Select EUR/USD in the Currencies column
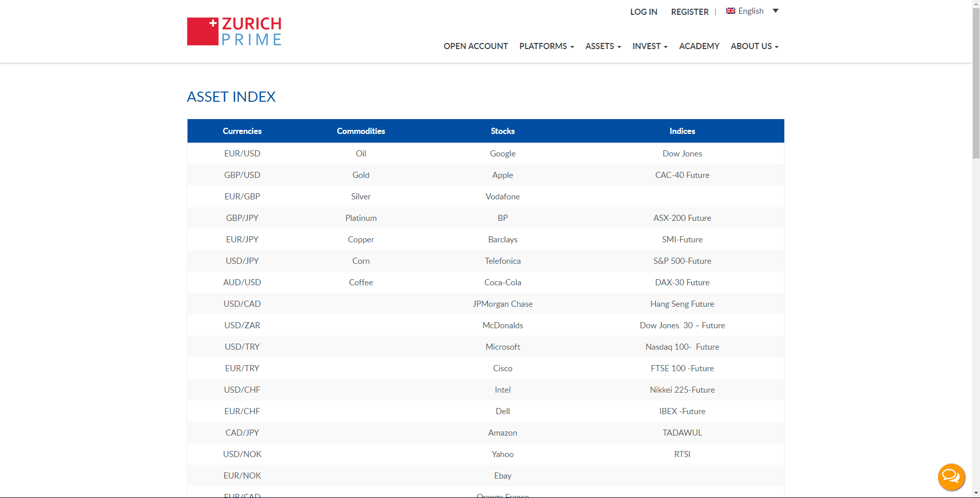 point(242,153)
